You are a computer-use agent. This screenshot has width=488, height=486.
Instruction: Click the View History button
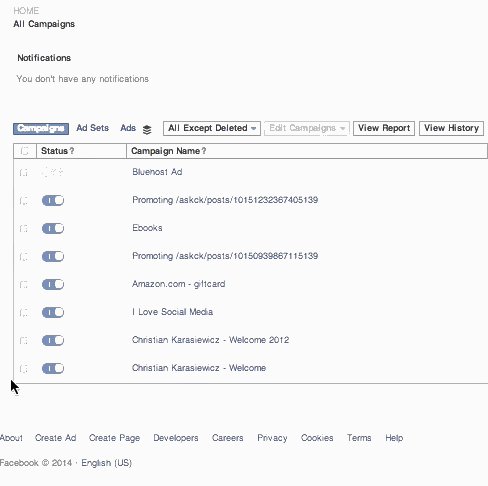point(451,128)
